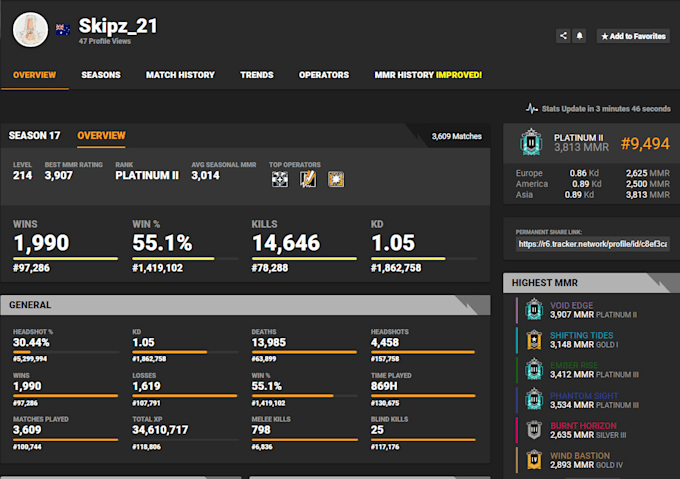Screen dimensions: 680x479
Task: Select the first top operator icon
Action: (280, 179)
